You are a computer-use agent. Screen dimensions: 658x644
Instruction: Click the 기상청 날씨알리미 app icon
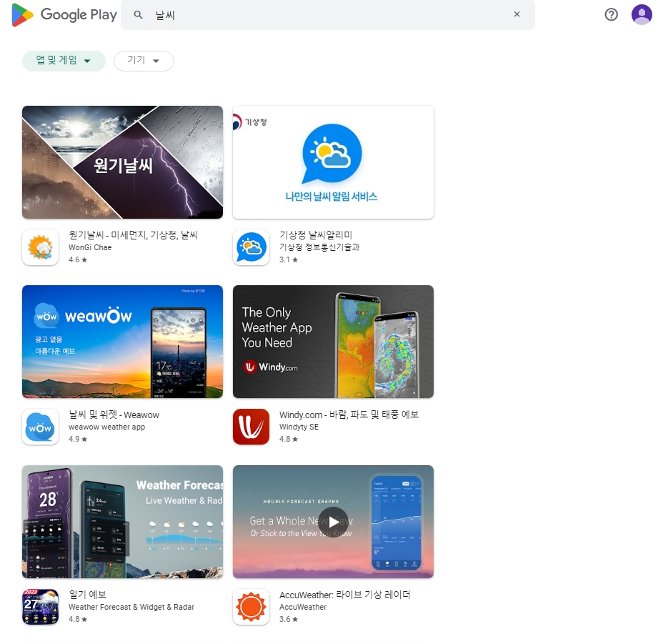coord(251,247)
